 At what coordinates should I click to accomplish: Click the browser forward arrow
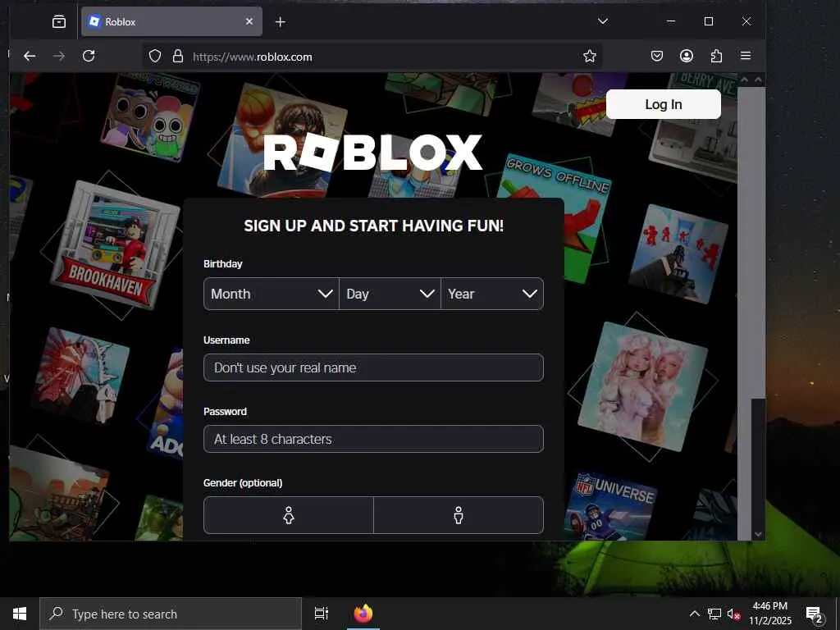pos(59,56)
